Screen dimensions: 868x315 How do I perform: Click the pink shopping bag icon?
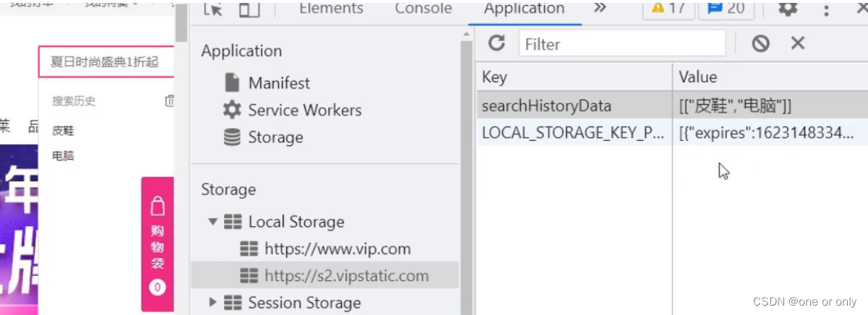pos(158,209)
